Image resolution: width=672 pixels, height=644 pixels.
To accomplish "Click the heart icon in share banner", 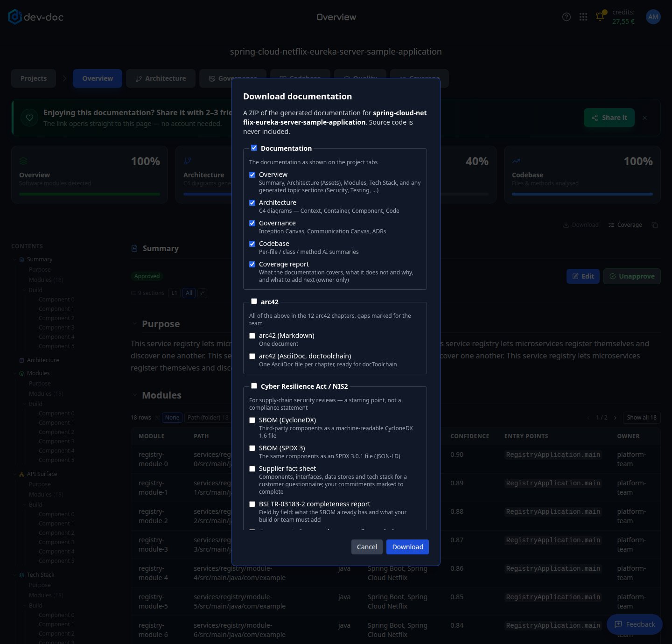I will (x=29, y=118).
